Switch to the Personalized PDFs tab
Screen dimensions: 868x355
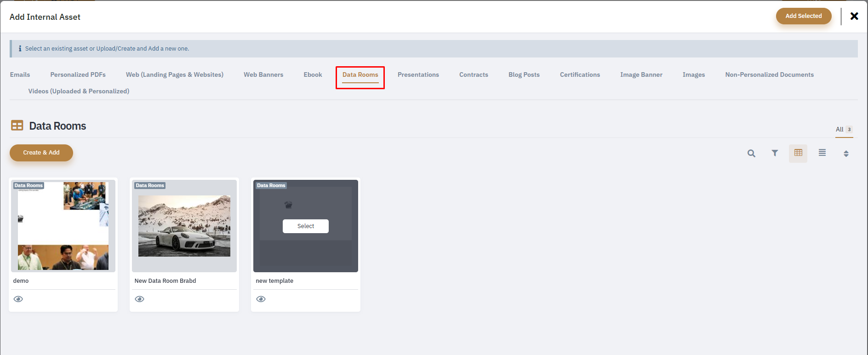click(78, 75)
